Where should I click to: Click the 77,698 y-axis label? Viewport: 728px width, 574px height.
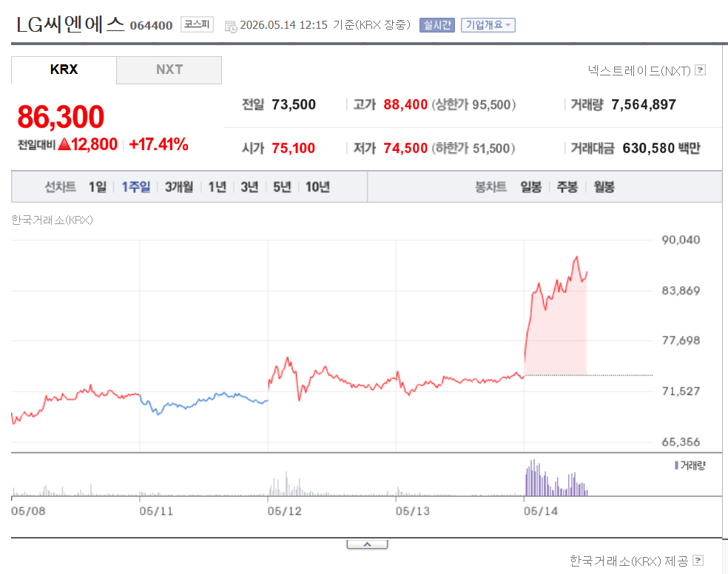coord(681,340)
